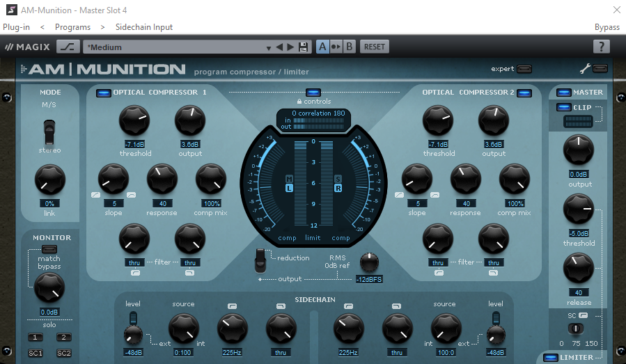Select comparison setting A

pyautogui.click(x=322, y=47)
